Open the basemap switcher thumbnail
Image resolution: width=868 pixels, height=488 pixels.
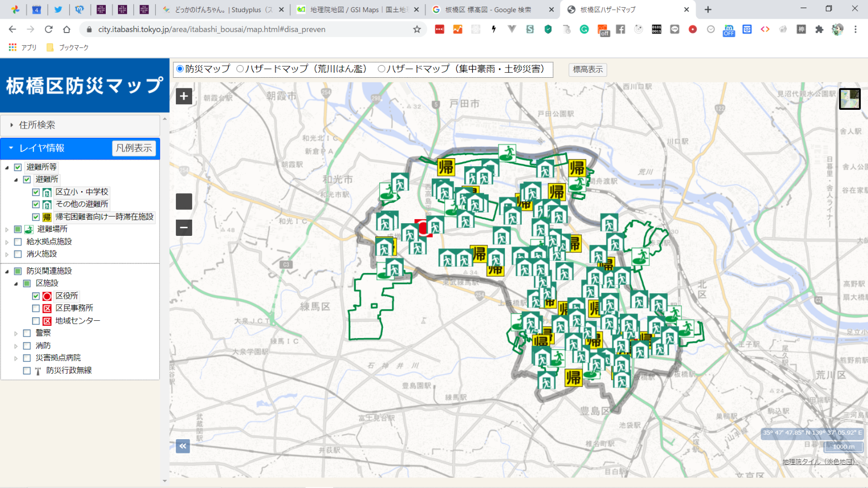pos(849,99)
